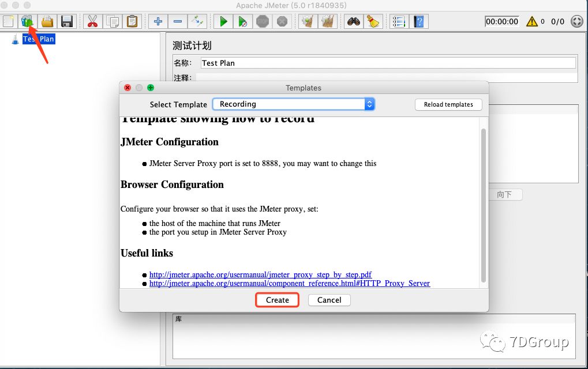
Task: Click the Toggle enable/disable icon
Action: (x=197, y=21)
